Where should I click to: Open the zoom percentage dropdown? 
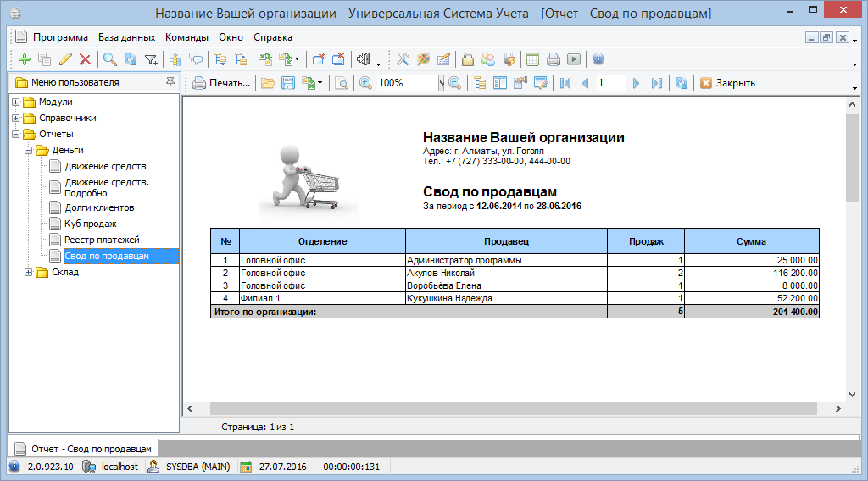coord(441,83)
